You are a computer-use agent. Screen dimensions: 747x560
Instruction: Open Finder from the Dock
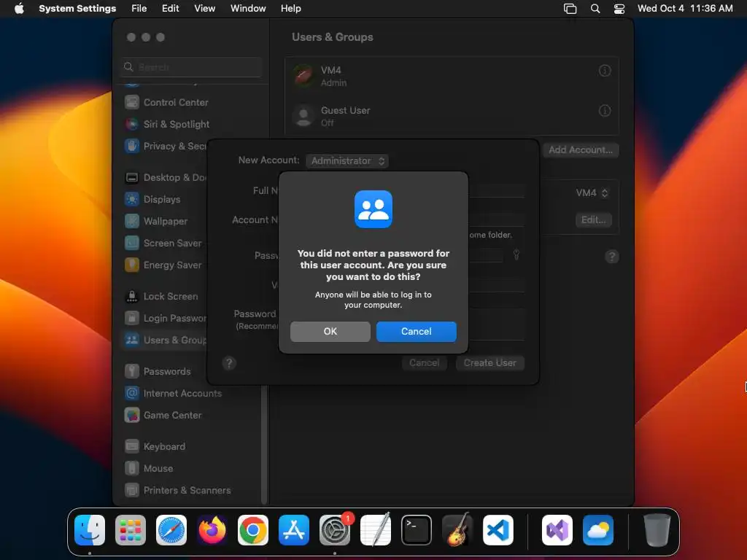[x=90, y=530]
